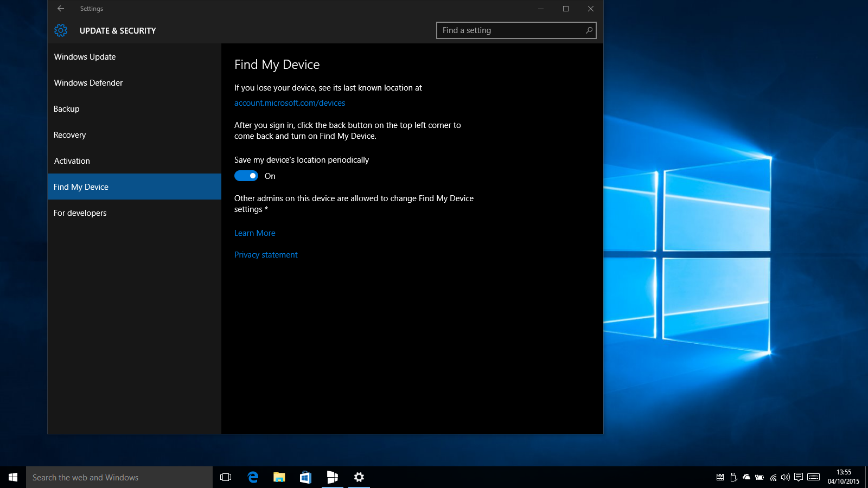
Task: Open the Windows Start menu
Action: (13, 477)
